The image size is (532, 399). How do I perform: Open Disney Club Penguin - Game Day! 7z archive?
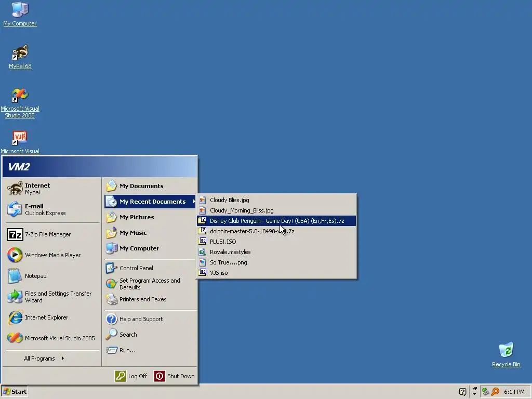[276, 221]
